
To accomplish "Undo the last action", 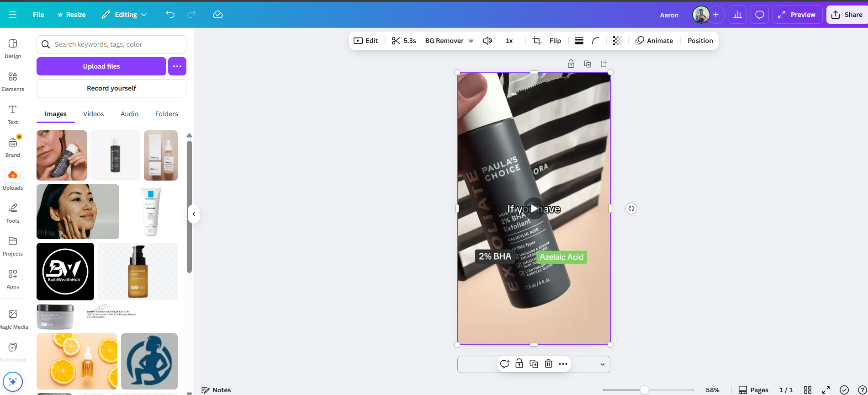I will coord(170,15).
